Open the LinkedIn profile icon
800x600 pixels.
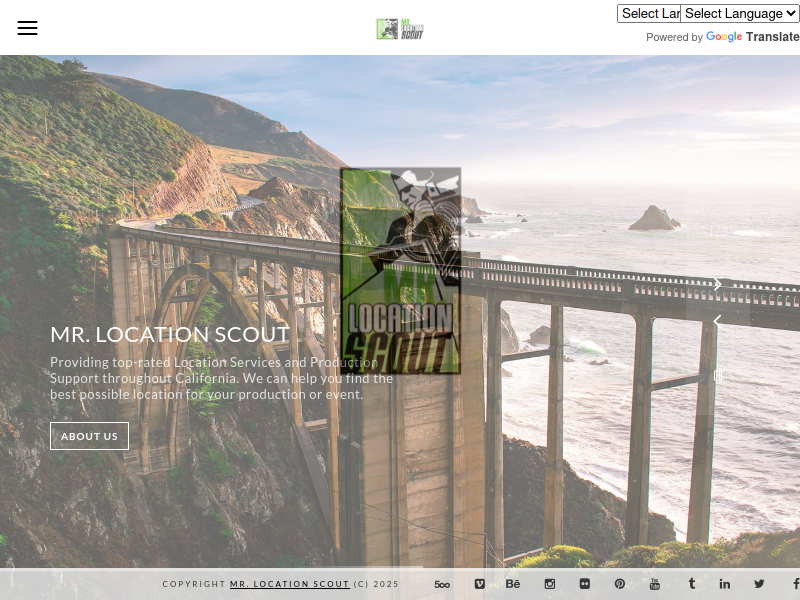click(725, 584)
